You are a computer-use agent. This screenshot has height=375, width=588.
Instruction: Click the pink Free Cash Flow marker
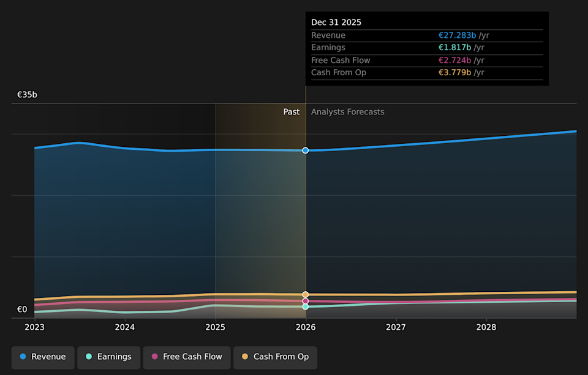[x=305, y=301]
